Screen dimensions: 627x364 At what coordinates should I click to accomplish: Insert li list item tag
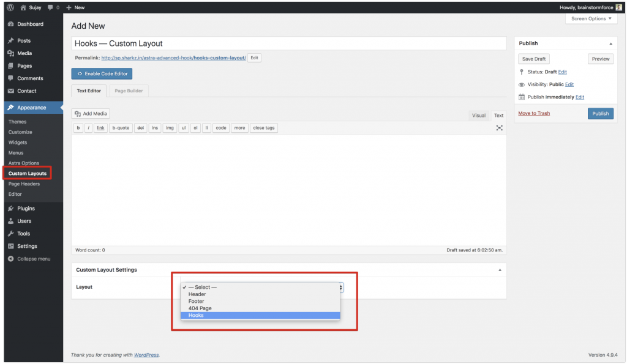[207, 128]
